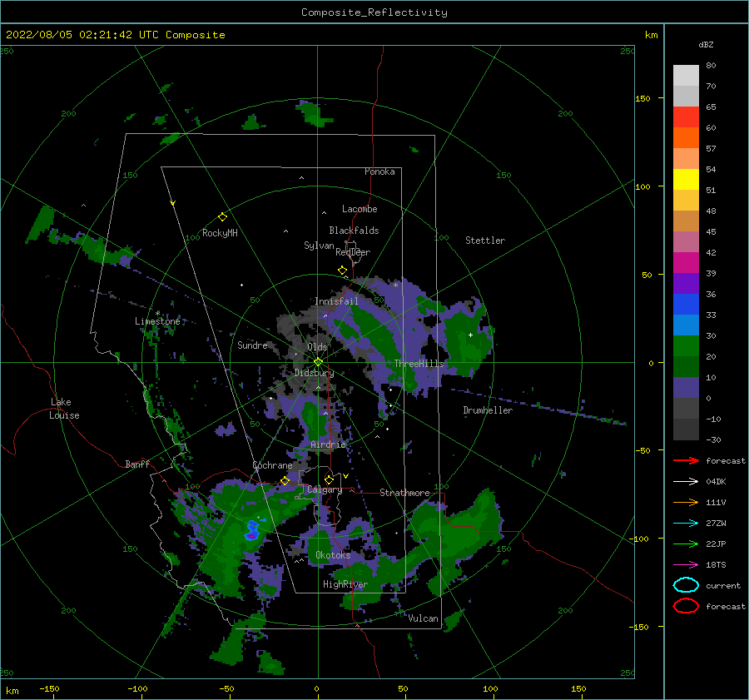The height and width of the screenshot is (700, 749).
Task: Click the Strathmore town label
Action: coord(404,493)
